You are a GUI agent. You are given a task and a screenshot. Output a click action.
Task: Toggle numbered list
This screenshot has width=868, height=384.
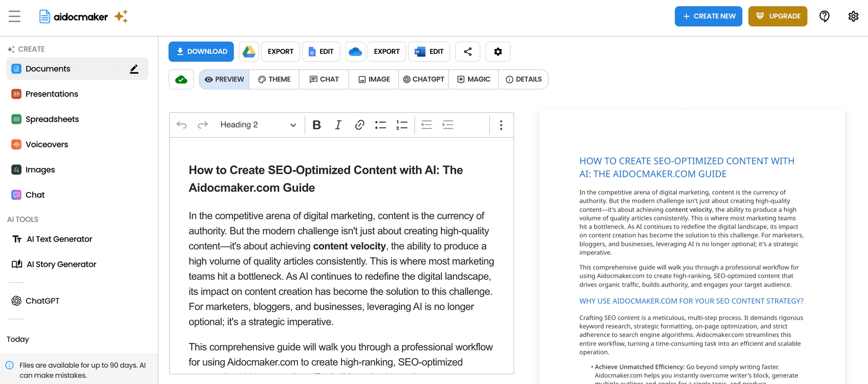402,125
